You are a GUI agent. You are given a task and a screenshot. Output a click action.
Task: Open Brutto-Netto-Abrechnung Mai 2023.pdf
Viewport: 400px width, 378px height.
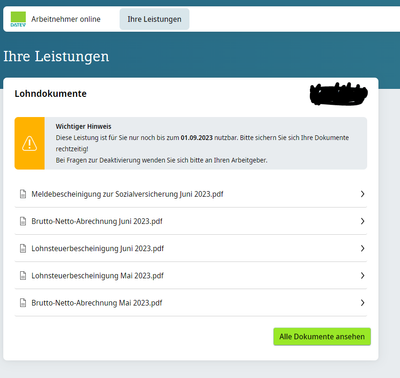point(191,303)
